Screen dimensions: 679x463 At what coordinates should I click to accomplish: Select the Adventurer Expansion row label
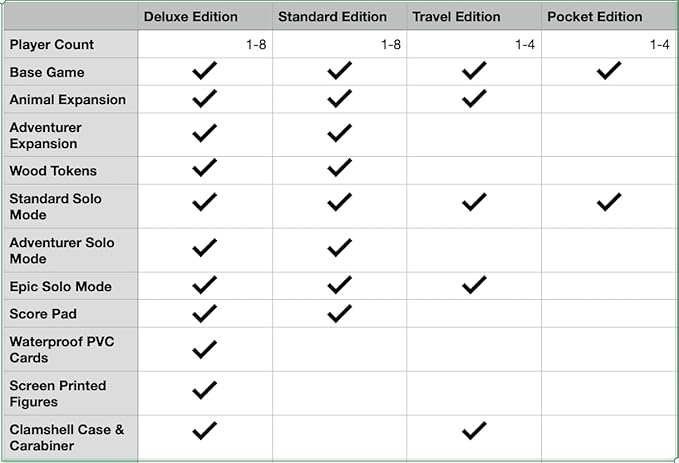coord(46,135)
